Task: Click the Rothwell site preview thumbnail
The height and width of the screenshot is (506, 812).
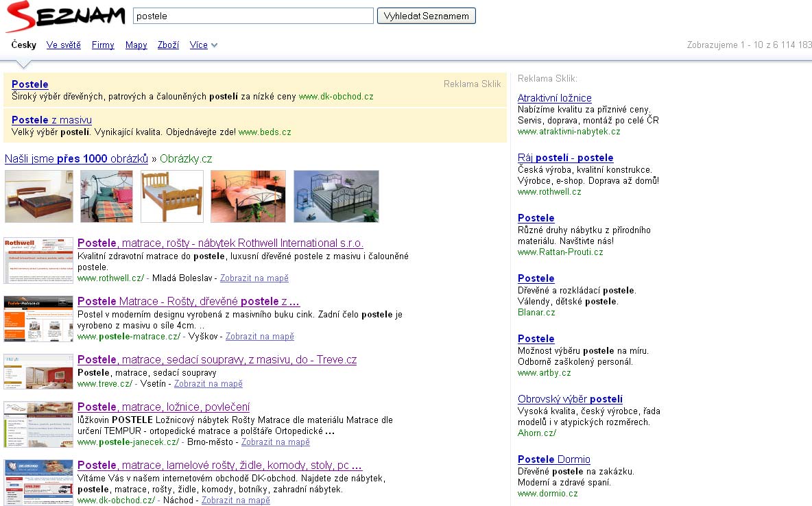Action: click(39, 261)
